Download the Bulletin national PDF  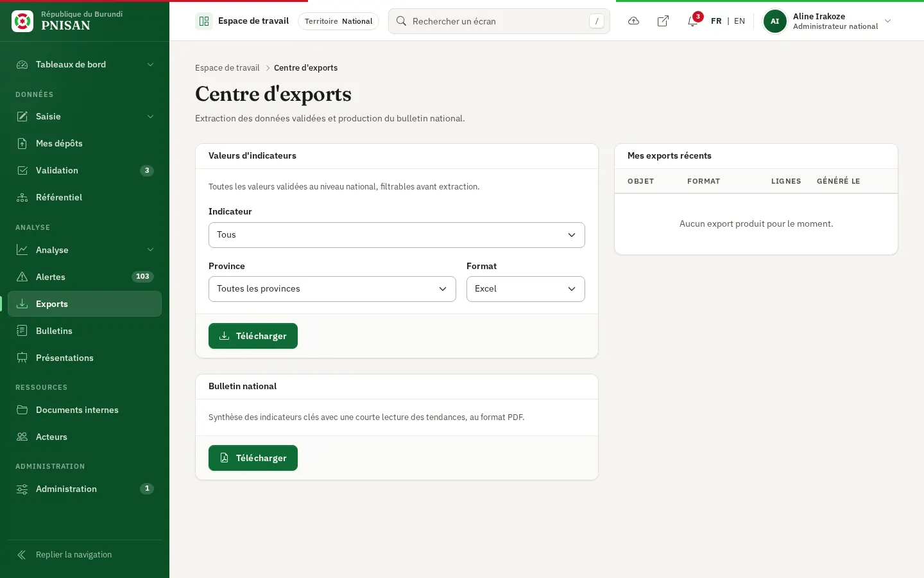click(x=253, y=458)
